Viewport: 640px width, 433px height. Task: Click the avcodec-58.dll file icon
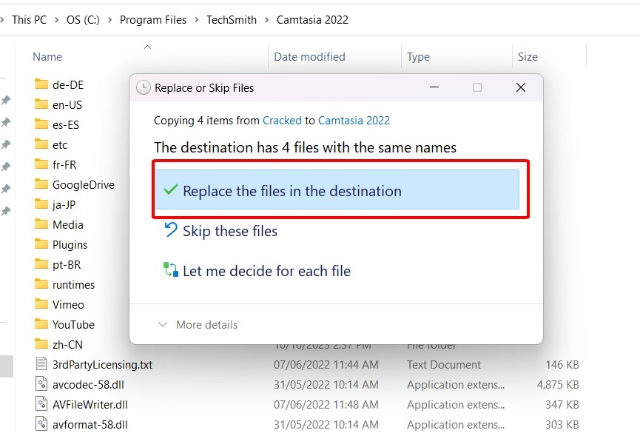(x=41, y=384)
